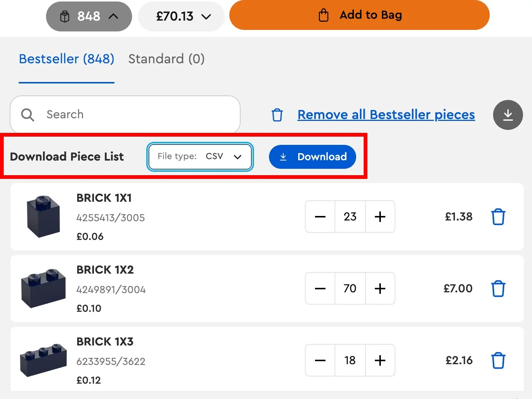Image resolution: width=532 pixels, height=399 pixels.
Task: Decrease BRICK 1X1 quantity with minus button
Action: [x=320, y=217]
